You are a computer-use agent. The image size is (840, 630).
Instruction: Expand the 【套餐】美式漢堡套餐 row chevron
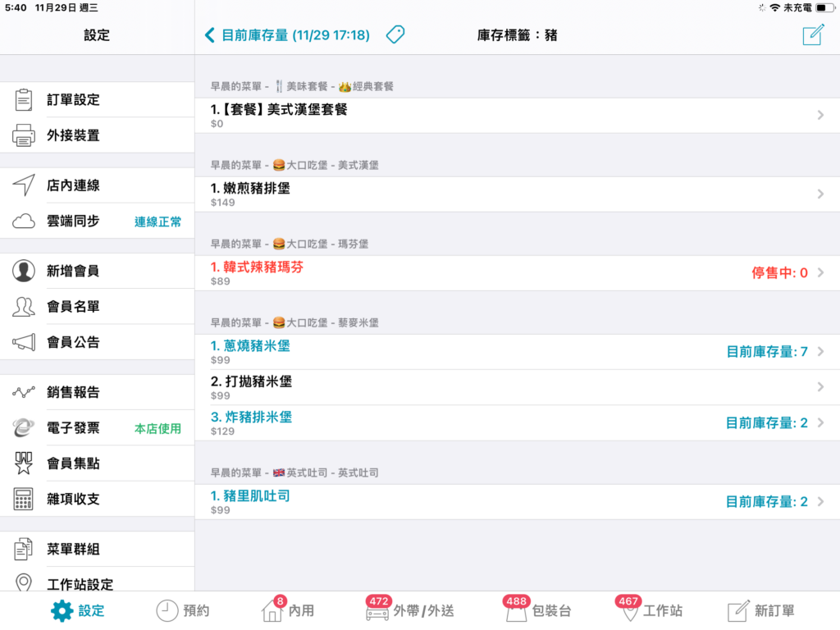(x=820, y=115)
